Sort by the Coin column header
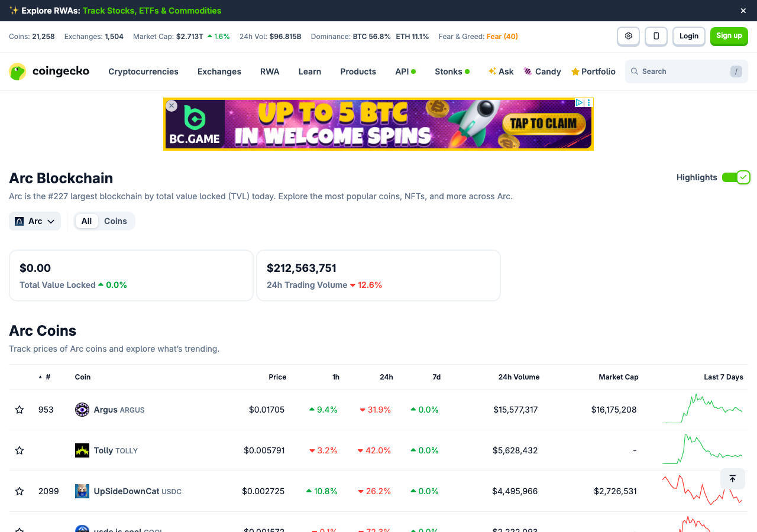The width and height of the screenshot is (757, 532). tap(83, 377)
